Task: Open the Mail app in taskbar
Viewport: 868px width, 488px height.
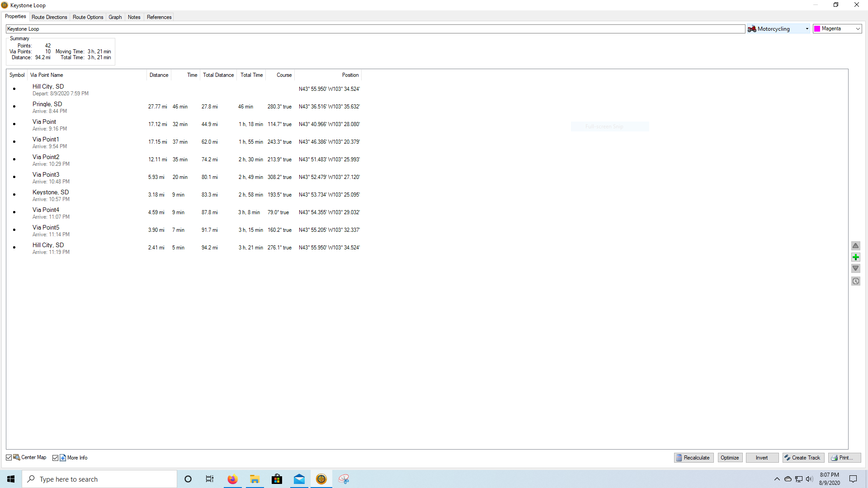Action: tap(299, 479)
